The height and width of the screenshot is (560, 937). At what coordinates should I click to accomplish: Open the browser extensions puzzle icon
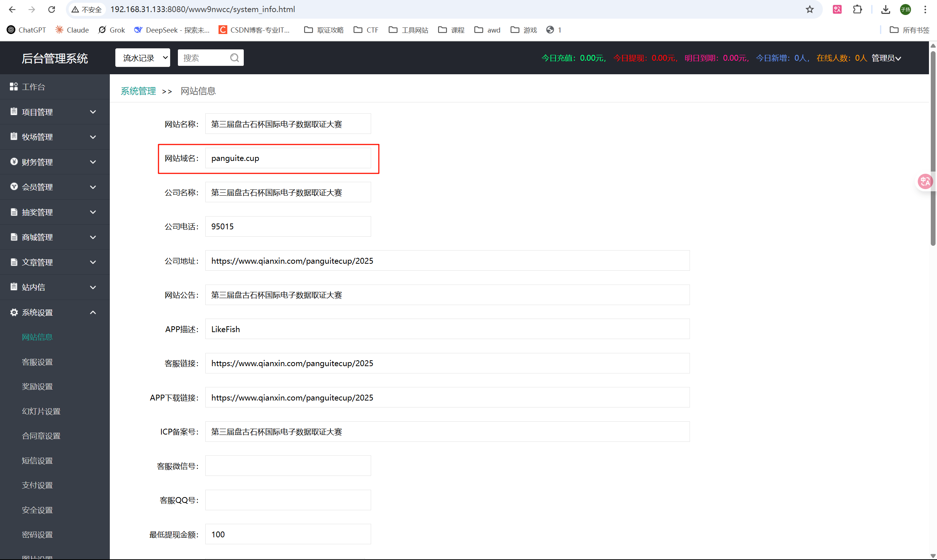click(x=857, y=10)
